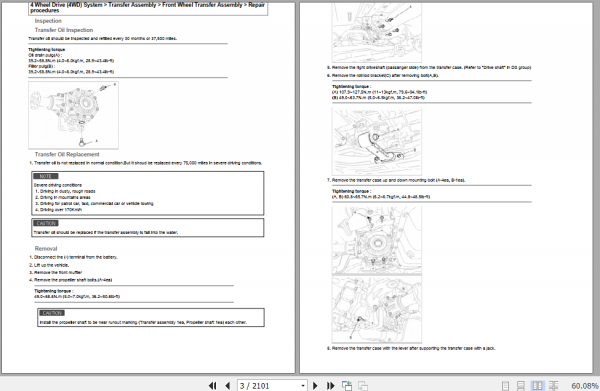The height and width of the screenshot is (391, 600).
Task: Click the 60.08% zoom level
Action: coord(585,386)
